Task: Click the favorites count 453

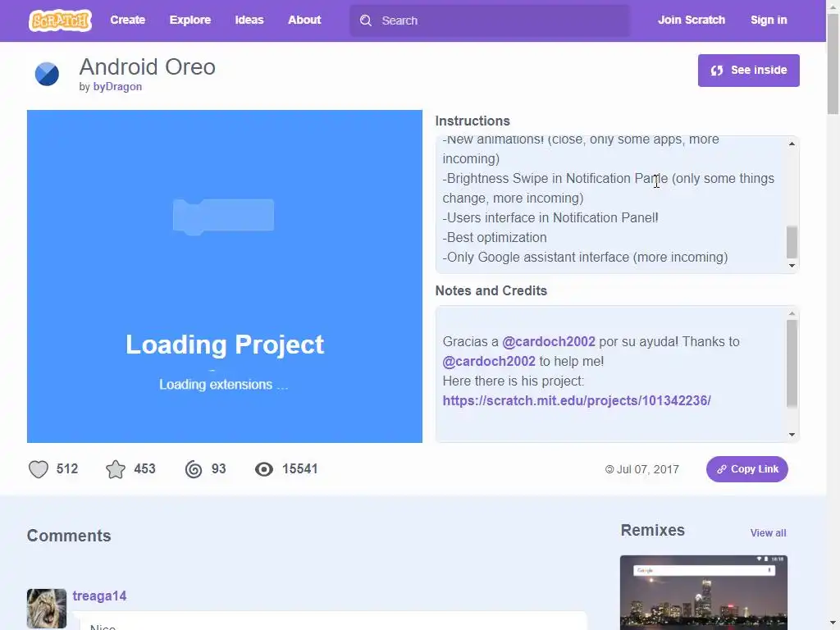Action: [x=144, y=469]
